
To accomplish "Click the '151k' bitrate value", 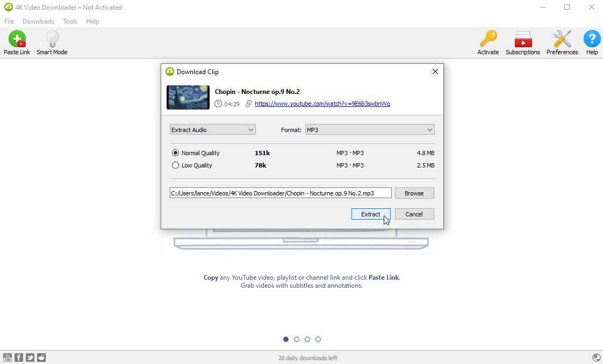I will (x=262, y=153).
